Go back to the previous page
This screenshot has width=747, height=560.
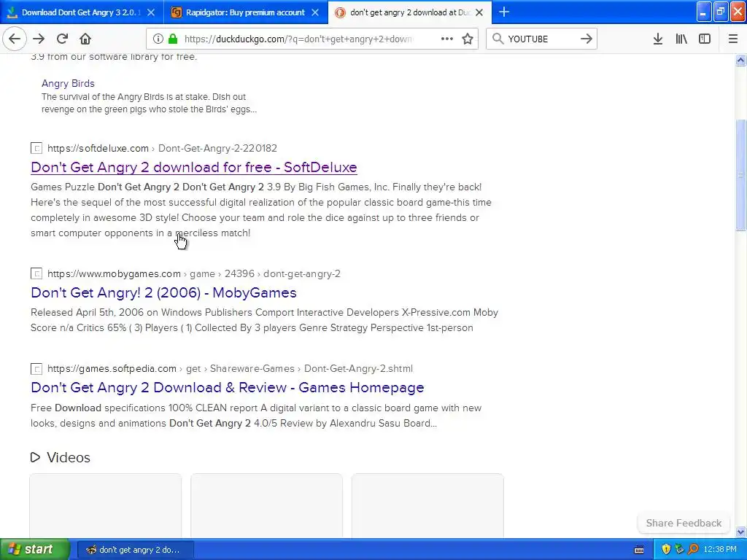(x=15, y=39)
